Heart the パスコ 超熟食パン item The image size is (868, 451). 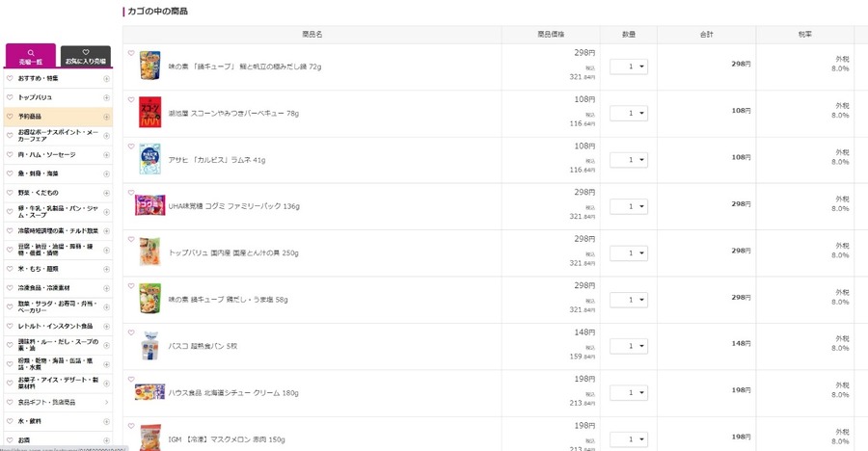pyautogui.click(x=131, y=332)
